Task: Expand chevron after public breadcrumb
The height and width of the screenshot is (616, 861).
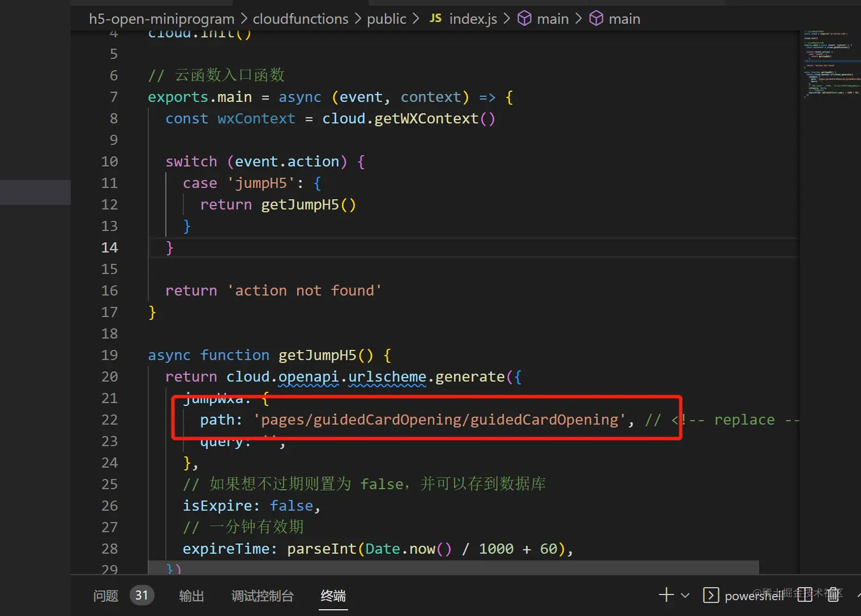Action: tap(416, 19)
